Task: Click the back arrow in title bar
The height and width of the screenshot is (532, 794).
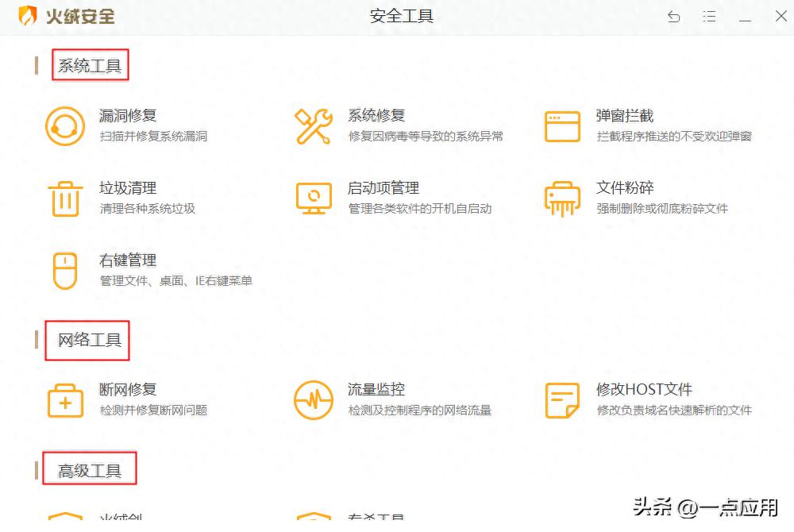Action: (673, 17)
